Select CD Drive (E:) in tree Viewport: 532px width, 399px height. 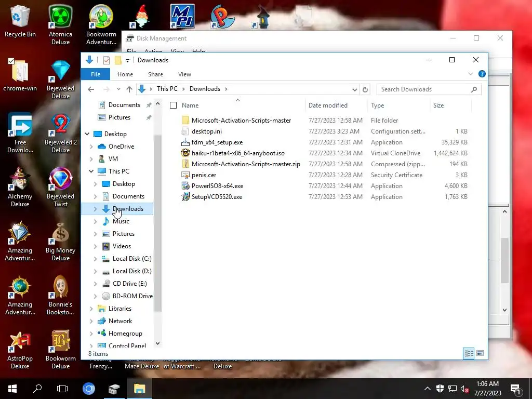pos(129,284)
